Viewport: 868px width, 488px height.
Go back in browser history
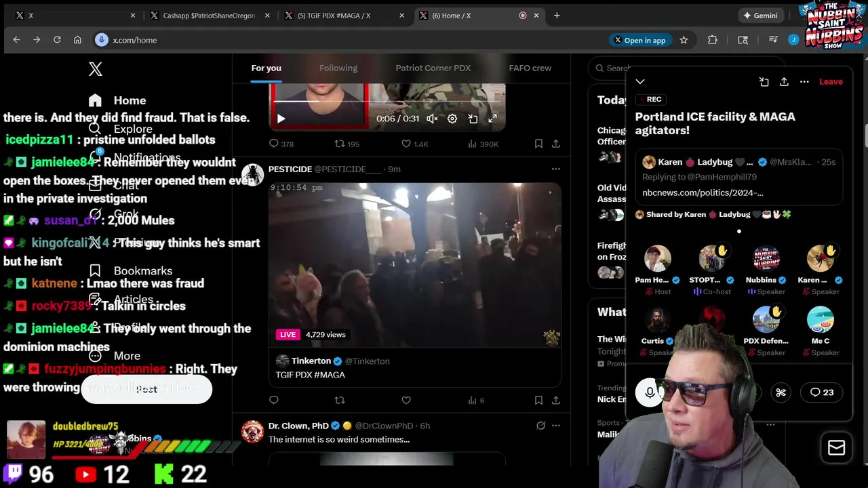pyautogui.click(x=16, y=40)
